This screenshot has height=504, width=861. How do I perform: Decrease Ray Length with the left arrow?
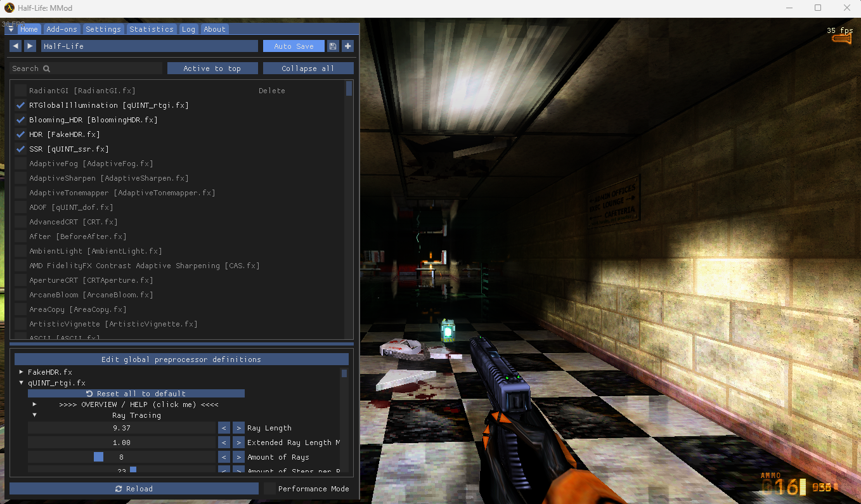[x=224, y=428]
